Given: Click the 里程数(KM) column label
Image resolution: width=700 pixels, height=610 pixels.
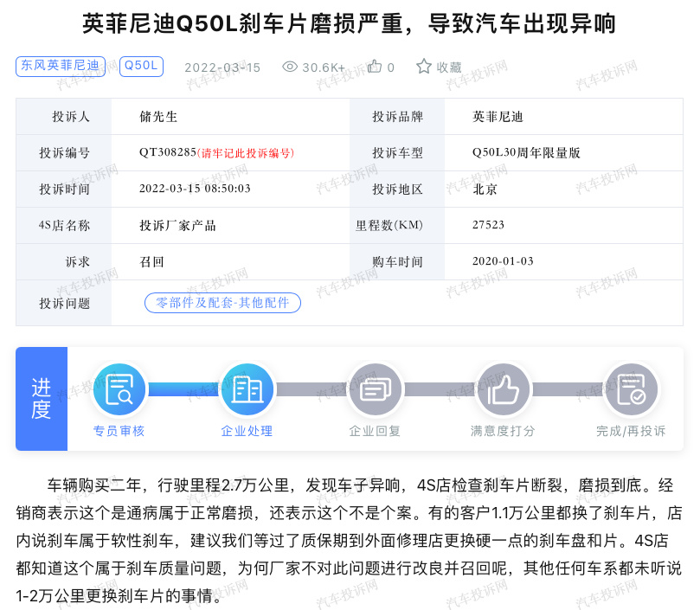Looking at the screenshot, I should (389, 226).
